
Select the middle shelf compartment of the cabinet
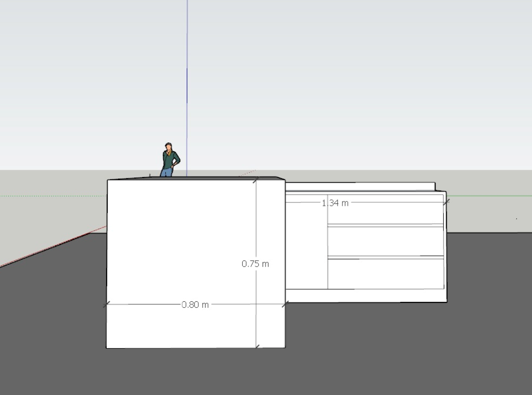pyautogui.click(x=385, y=241)
